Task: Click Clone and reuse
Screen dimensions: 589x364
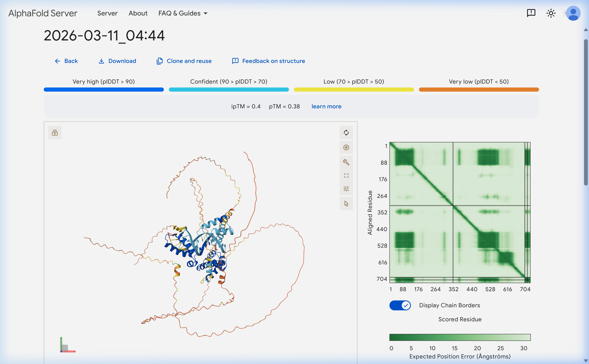Action: pyautogui.click(x=184, y=61)
